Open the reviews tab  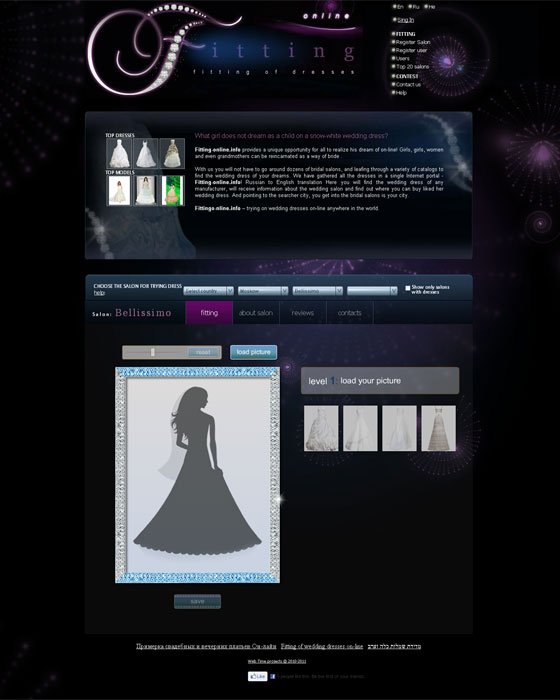(x=303, y=313)
